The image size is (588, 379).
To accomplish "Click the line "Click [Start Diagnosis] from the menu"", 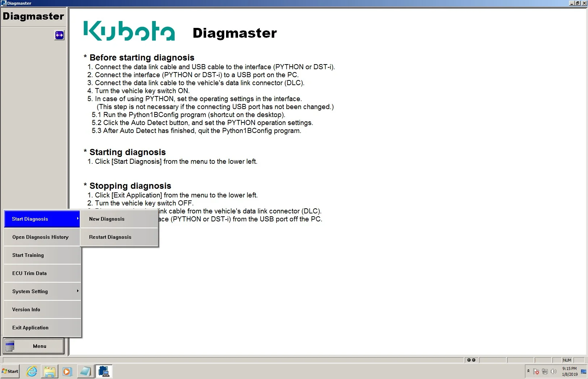I will point(172,162).
